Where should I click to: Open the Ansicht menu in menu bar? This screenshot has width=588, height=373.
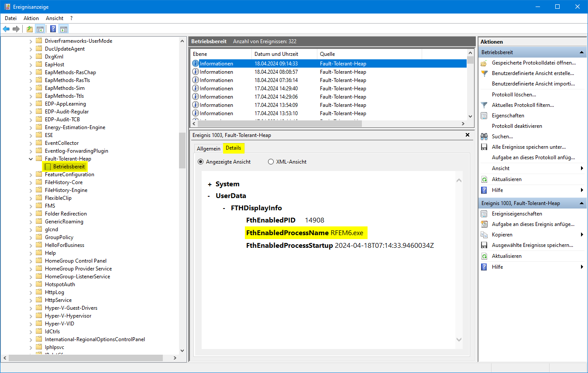(55, 18)
